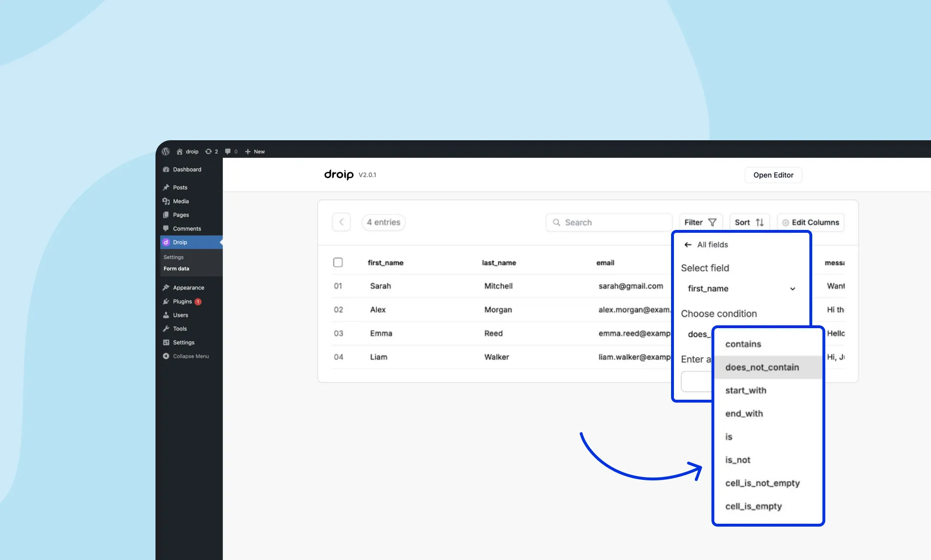Click the Droip purple logo icon
This screenshot has height=560, width=931.
(x=166, y=242)
